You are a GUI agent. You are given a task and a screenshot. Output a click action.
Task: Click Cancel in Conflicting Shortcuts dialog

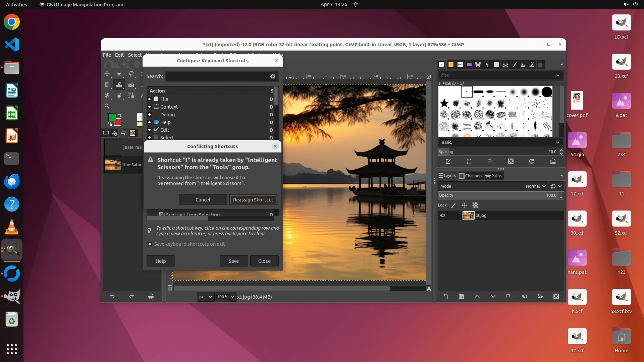click(x=203, y=200)
